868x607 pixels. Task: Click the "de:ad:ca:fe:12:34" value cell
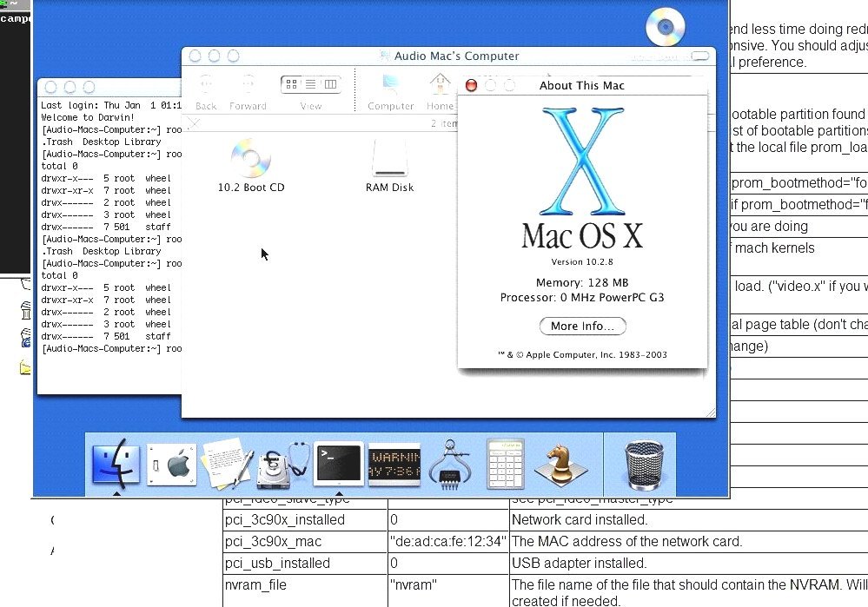(447, 542)
